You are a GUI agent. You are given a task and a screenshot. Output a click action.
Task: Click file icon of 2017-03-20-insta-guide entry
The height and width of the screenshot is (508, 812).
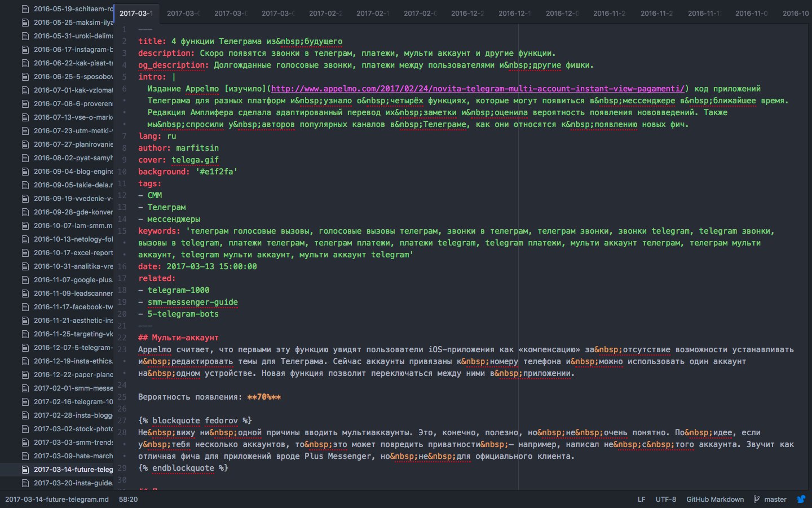[x=25, y=483]
